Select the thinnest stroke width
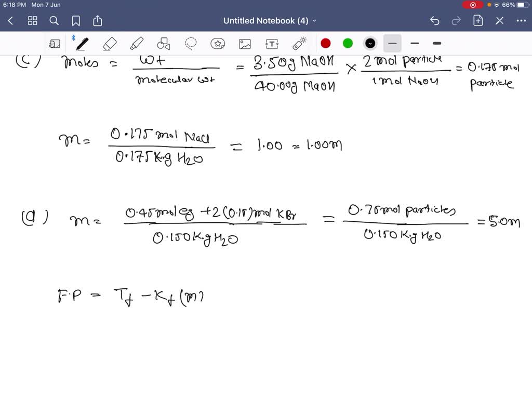The image size is (532, 399). click(392, 44)
